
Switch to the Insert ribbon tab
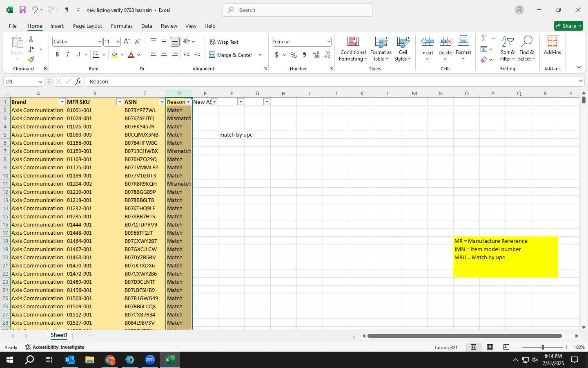57,26
